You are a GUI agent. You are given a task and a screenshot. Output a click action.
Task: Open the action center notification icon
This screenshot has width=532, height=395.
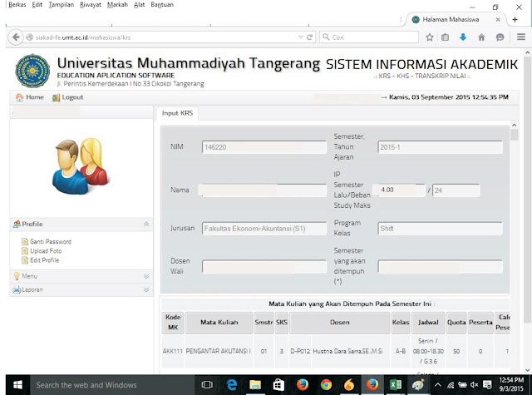coord(487,385)
